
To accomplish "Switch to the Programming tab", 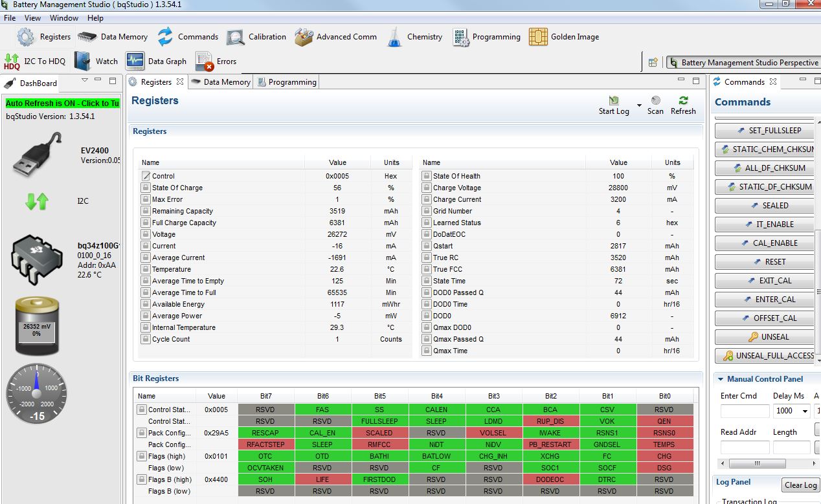I will coord(286,82).
